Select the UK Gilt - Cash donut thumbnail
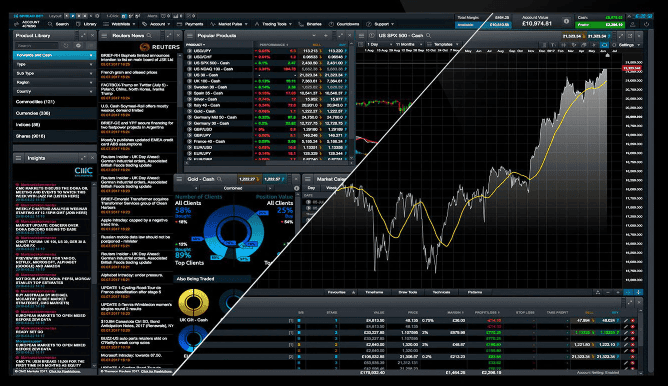This screenshot has height=386, width=668. point(193,302)
